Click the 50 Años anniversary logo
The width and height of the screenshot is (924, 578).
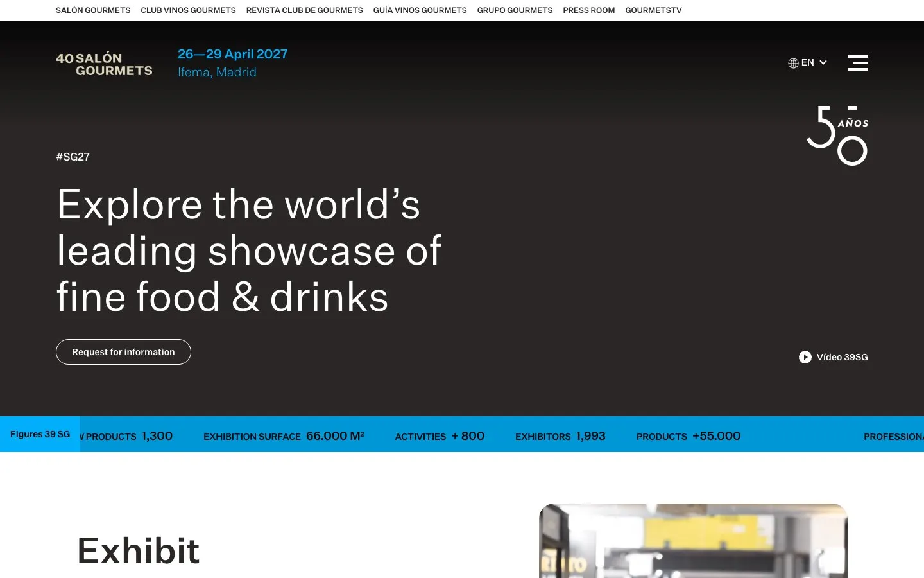(x=837, y=136)
